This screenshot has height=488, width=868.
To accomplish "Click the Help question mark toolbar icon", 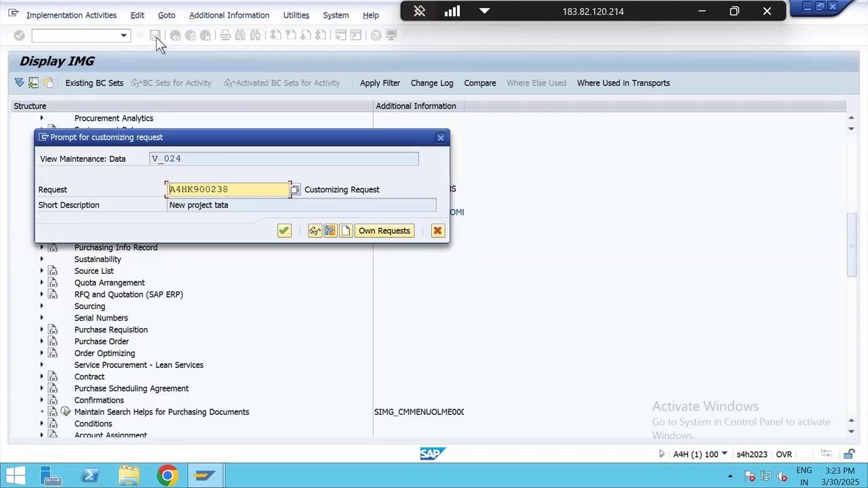I will click(x=376, y=35).
